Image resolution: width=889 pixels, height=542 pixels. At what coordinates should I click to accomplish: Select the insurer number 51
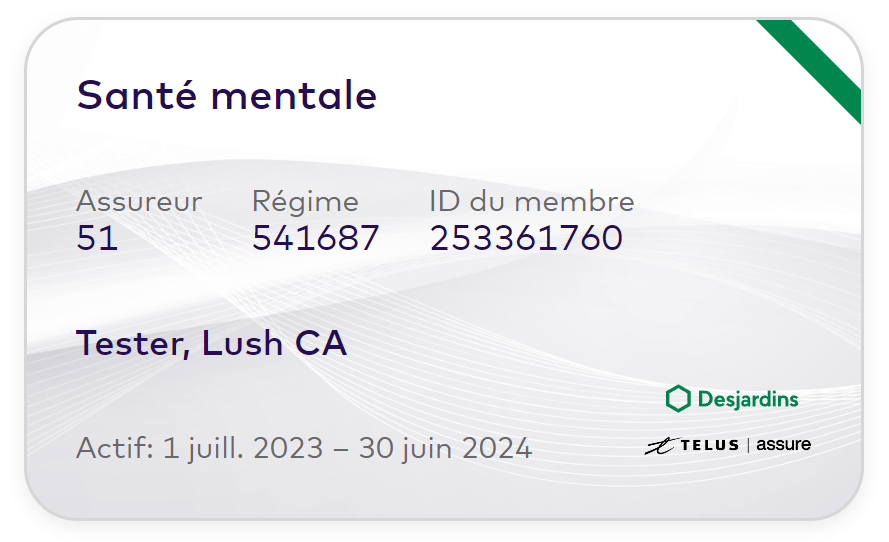click(x=97, y=238)
